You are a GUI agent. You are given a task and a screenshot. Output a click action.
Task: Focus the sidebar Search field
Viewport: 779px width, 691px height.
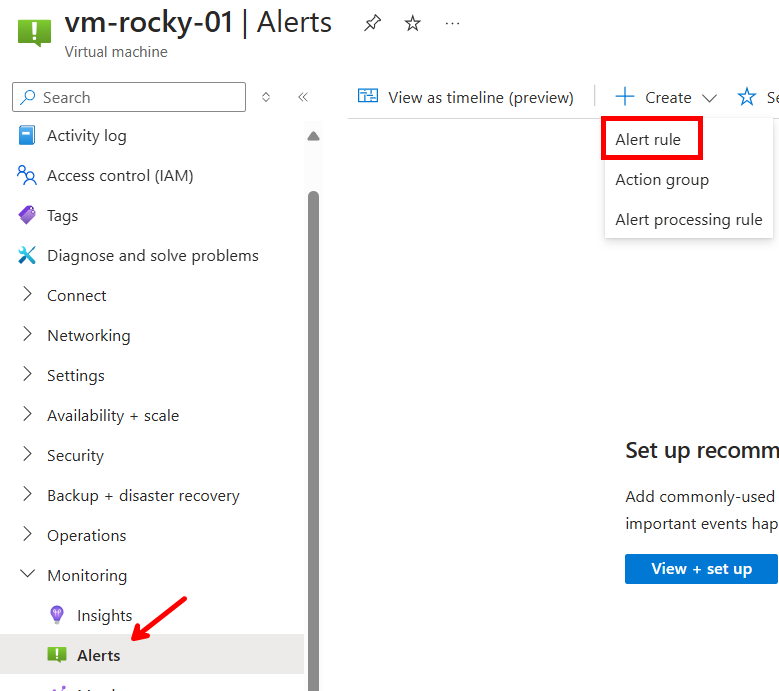pos(129,97)
